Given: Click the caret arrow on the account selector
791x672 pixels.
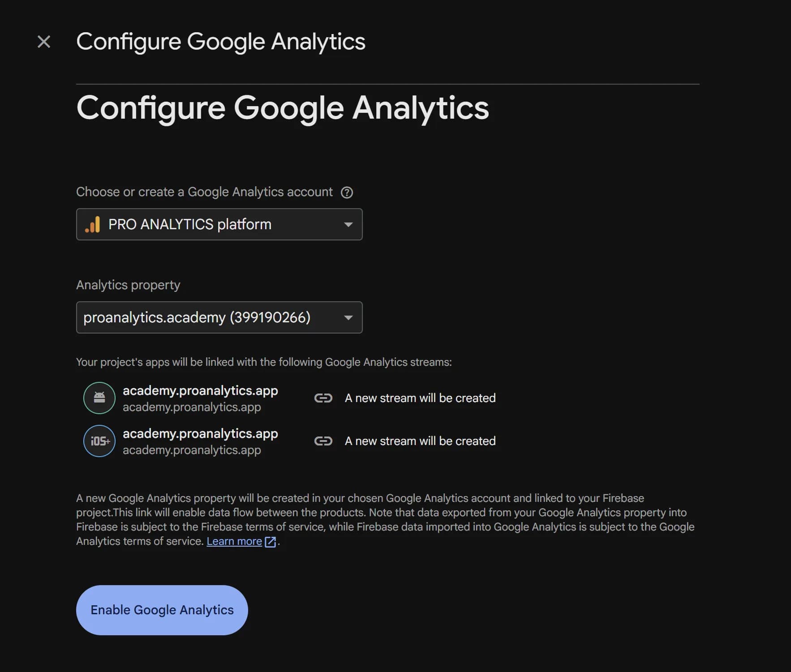Looking at the screenshot, I should (348, 224).
